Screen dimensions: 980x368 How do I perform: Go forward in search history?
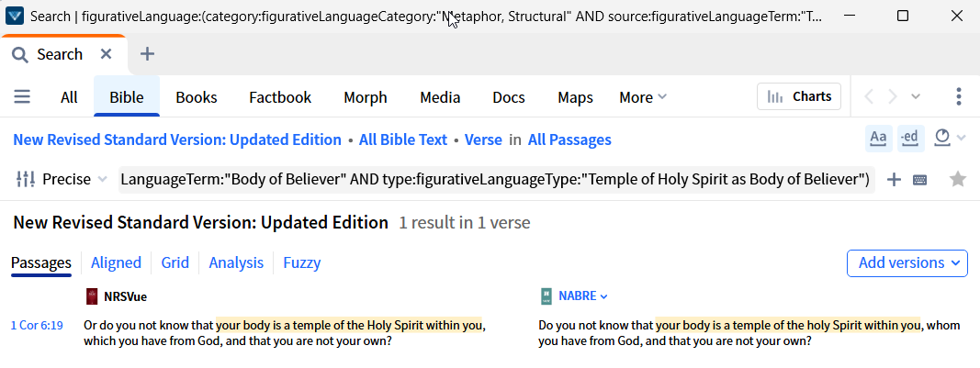click(x=893, y=97)
